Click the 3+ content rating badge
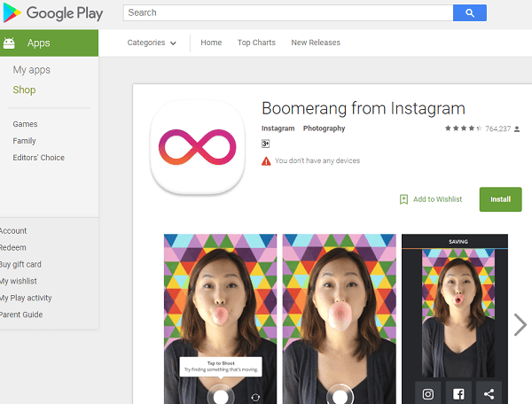 (x=265, y=144)
